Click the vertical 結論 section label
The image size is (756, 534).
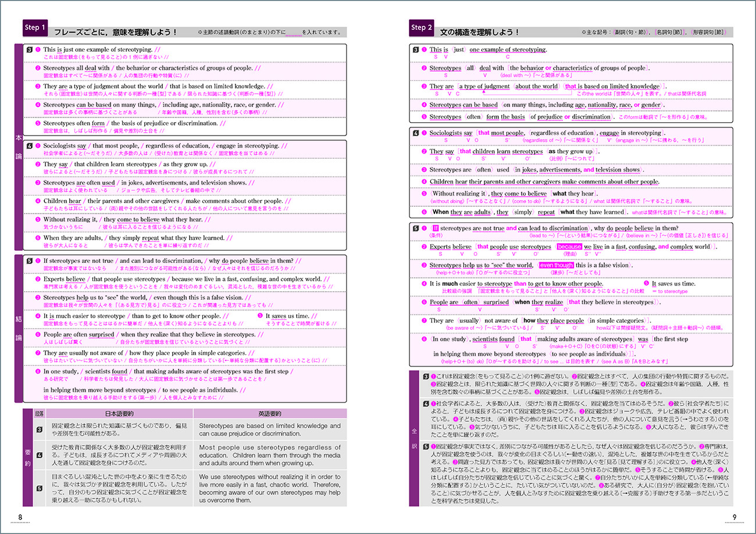[x=18, y=329]
